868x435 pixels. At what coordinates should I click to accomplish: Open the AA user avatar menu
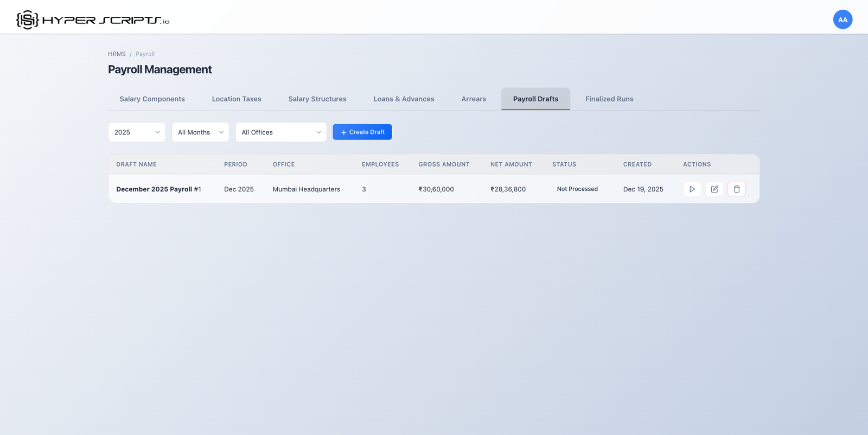pos(843,20)
